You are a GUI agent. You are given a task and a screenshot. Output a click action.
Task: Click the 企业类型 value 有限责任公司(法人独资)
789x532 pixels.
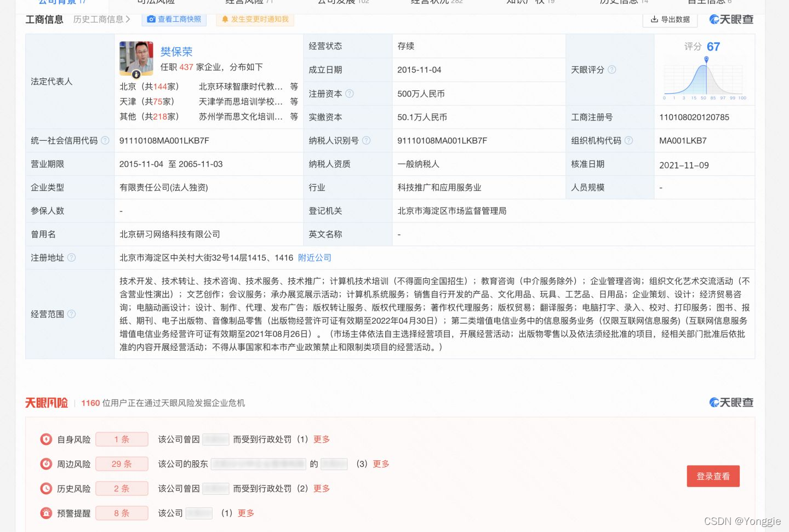tap(164, 187)
